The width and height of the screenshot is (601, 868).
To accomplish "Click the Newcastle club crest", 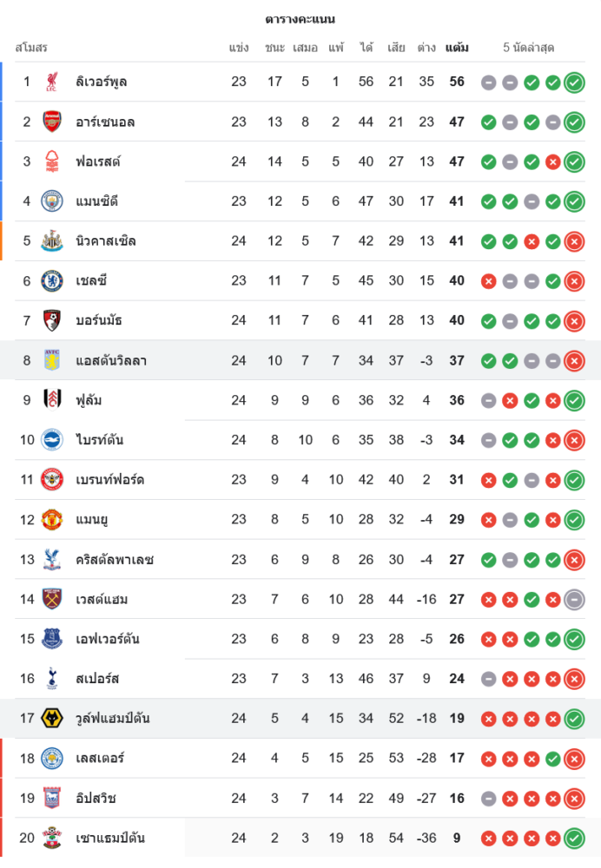I will 52,241.
